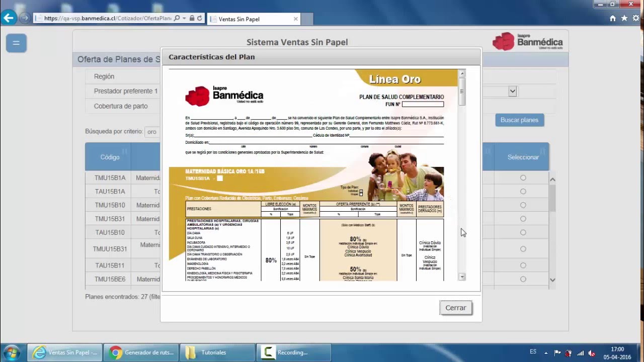Select the TMU15B31 plan radio button
The height and width of the screenshot is (362, 644).
[x=523, y=219]
